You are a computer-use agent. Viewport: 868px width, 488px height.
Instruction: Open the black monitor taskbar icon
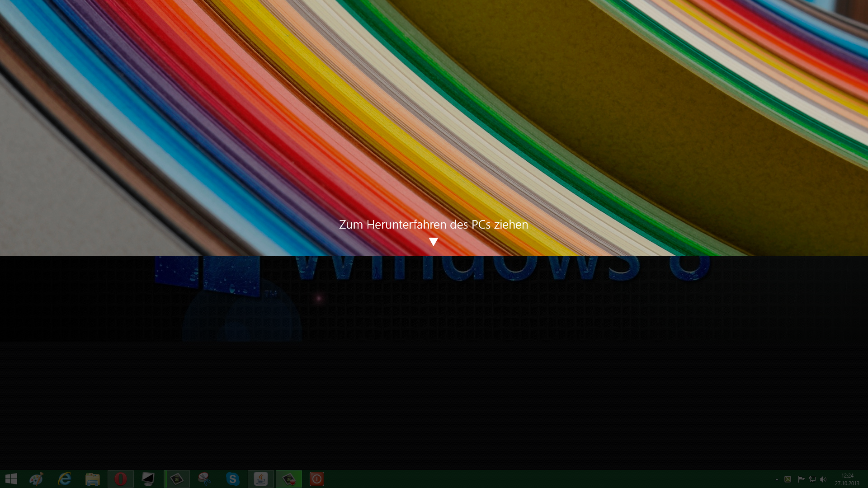(148, 479)
